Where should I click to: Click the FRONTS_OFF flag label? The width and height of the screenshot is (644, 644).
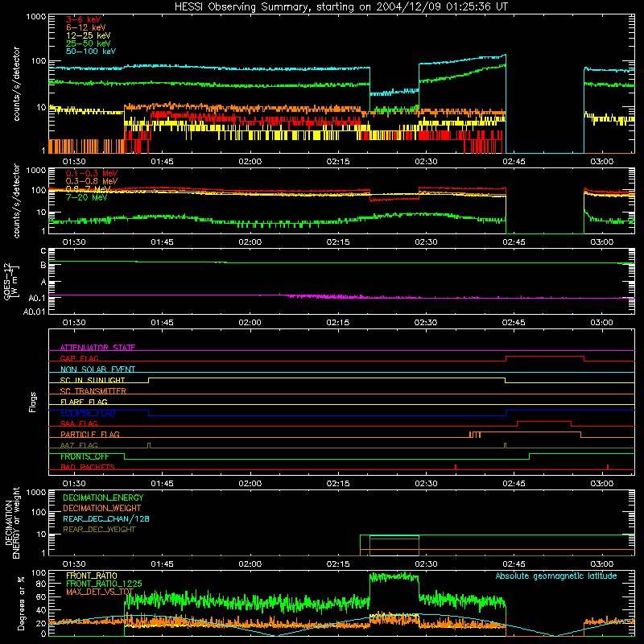(x=85, y=456)
